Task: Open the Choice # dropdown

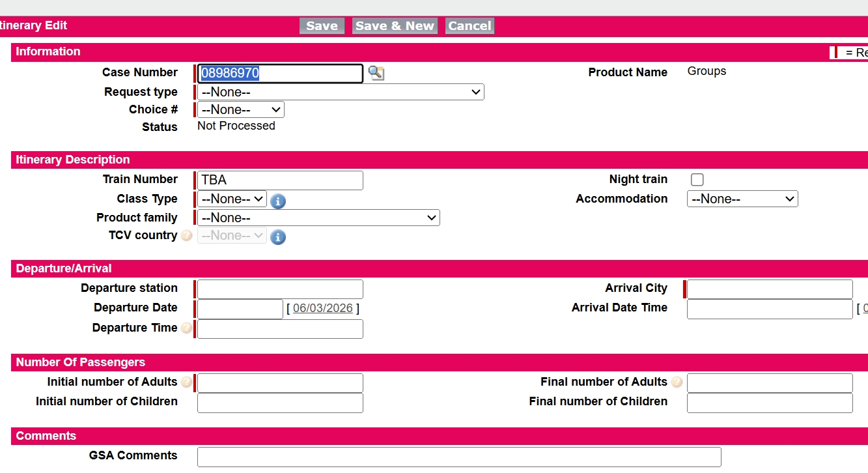Action: [x=241, y=109]
